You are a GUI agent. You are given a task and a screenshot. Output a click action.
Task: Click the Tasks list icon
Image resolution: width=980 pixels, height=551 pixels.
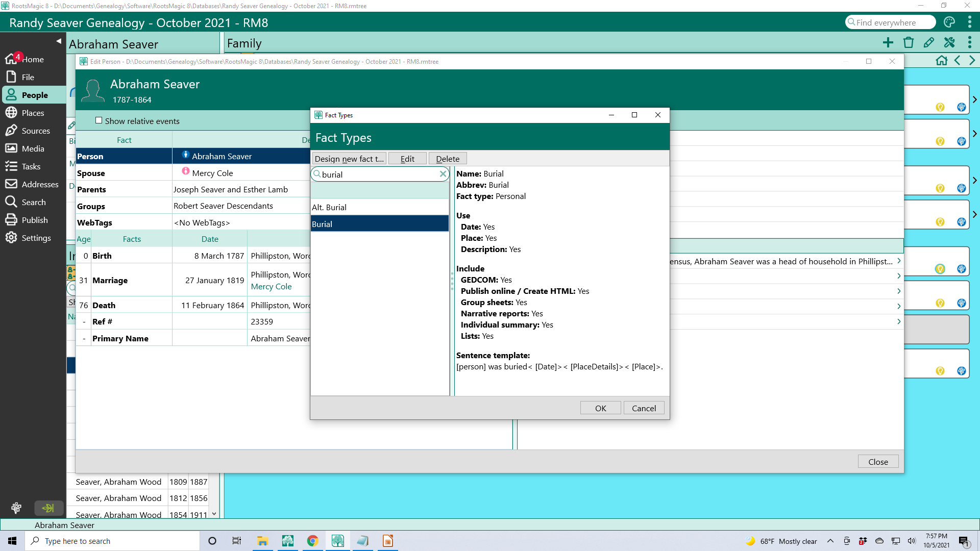(11, 166)
